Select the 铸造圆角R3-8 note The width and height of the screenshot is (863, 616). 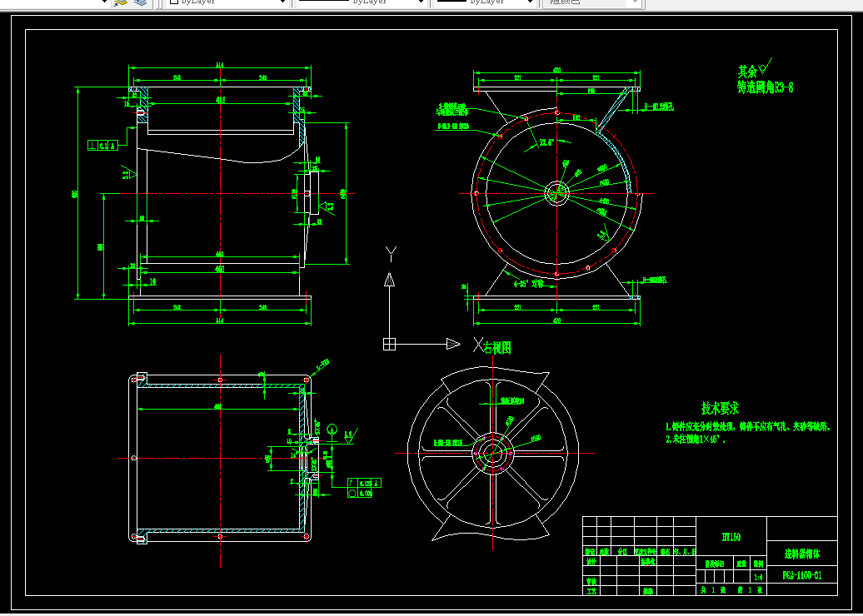click(766, 87)
